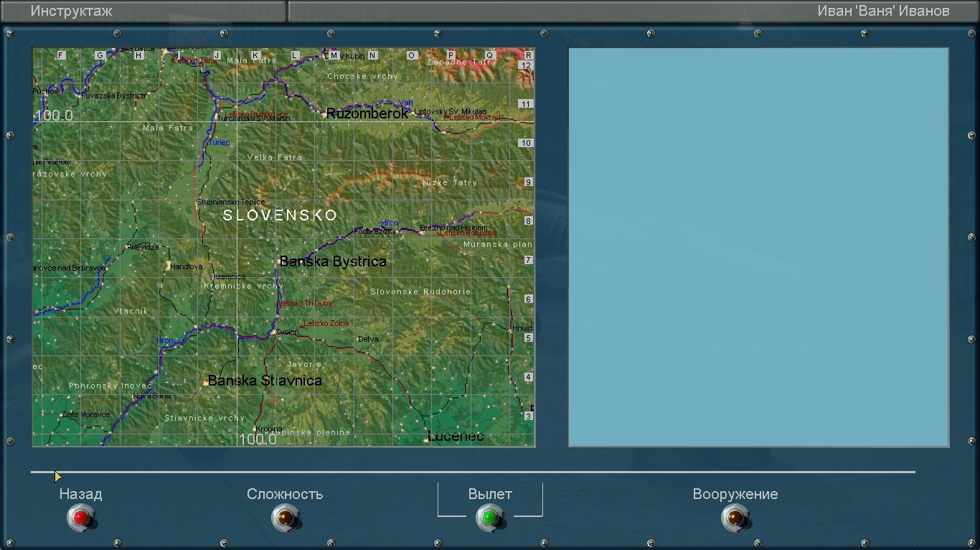Image resolution: width=980 pixels, height=550 pixels.
Task: Select the Letisko Mokrad airfield label
Action: click(x=476, y=118)
